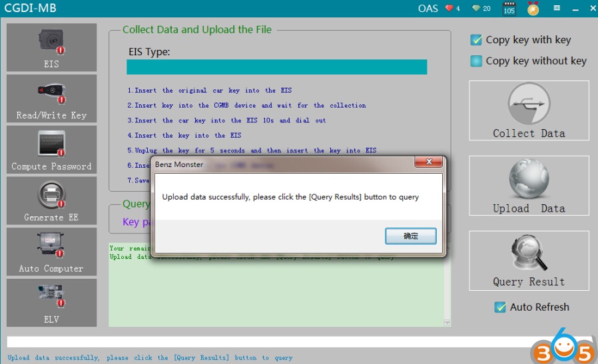Toggle the Auto Refresh checkbox

(500, 307)
